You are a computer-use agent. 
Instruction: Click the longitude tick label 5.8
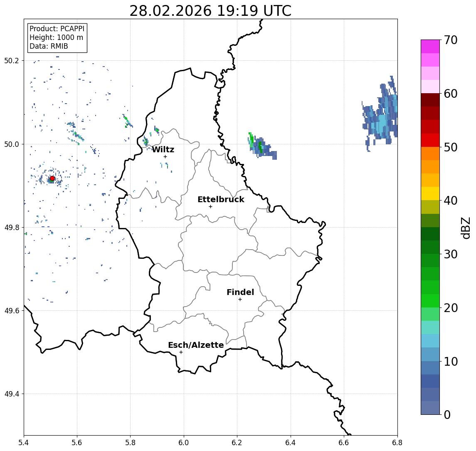point(130,443)
